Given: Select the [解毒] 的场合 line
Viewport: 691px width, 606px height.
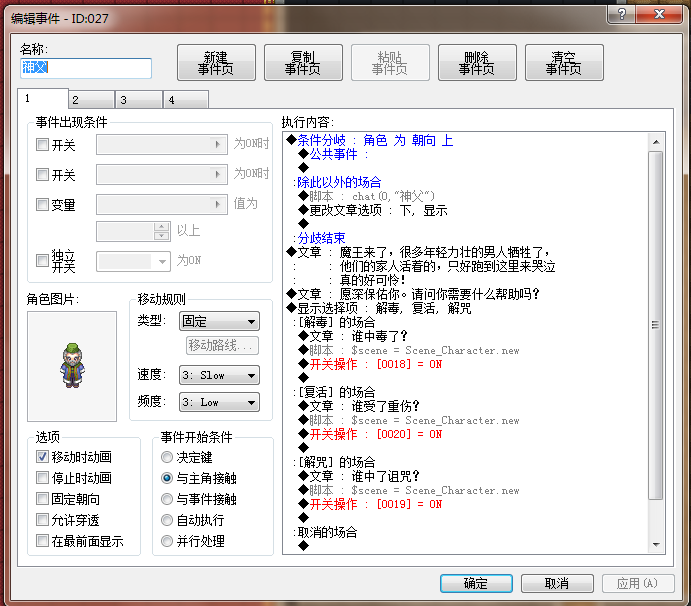Looking at the screenshot, I should pyautogui.click(x=334, y=322).
